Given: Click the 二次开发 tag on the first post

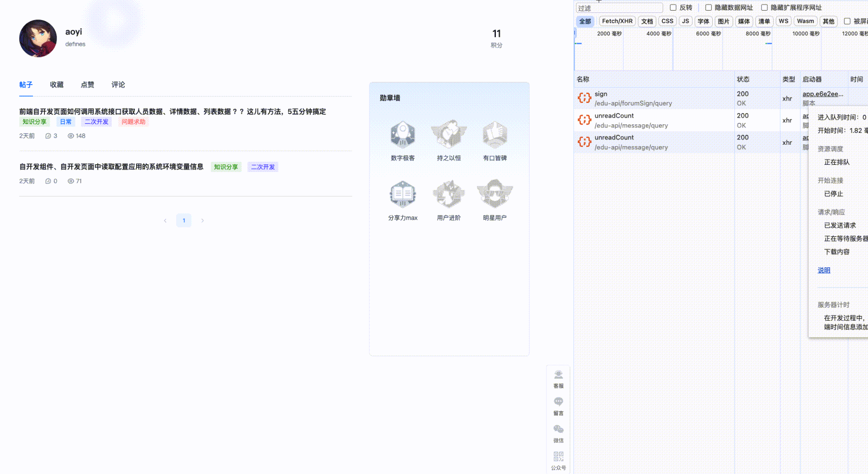Looking at the screenshot, I should pos(97,122).
